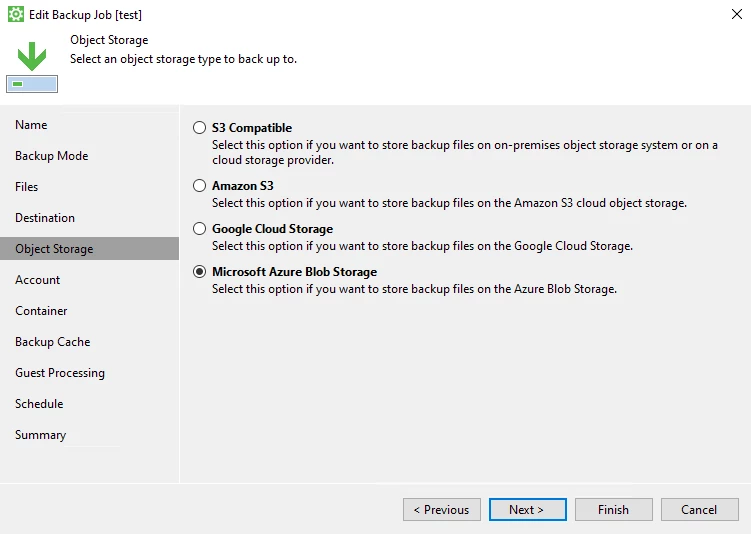
Task: Open Guest Processing step
Action: coord(60,373)
